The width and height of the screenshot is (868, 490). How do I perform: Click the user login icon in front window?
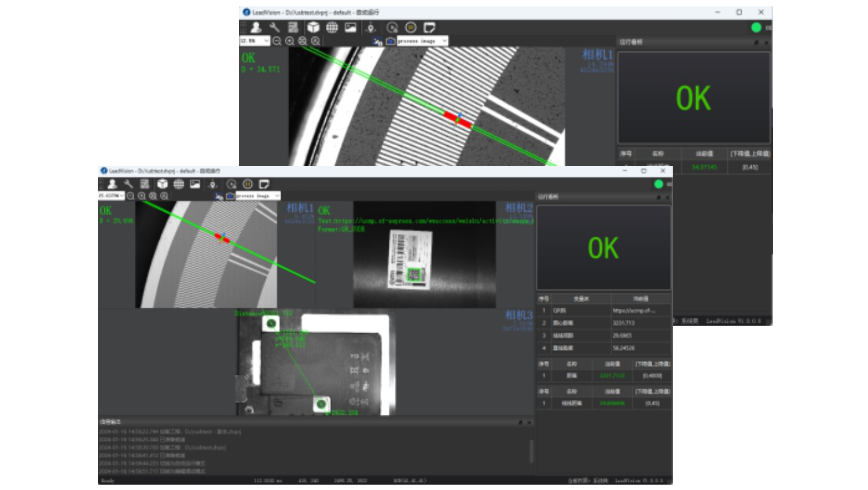[x=112, y=184]
